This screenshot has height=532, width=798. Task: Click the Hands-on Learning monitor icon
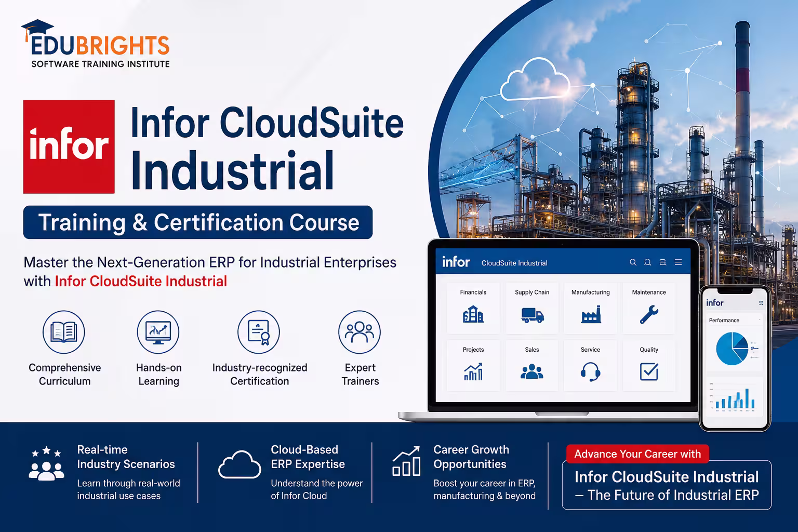(158, 332)
